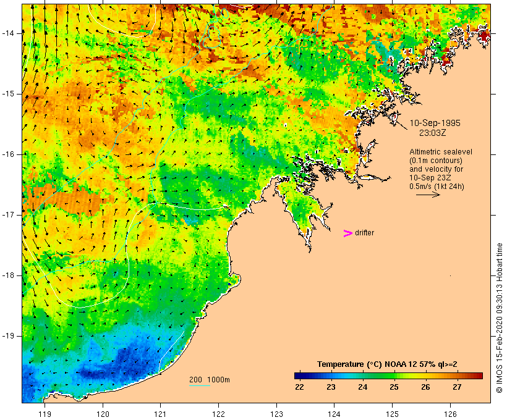Click the latitude axis label '-18'

point(8,275)
